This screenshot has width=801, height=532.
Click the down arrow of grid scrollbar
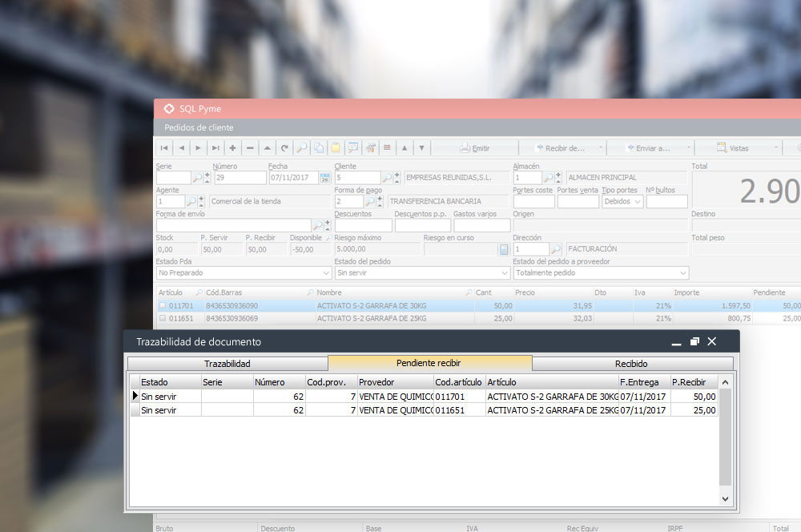click(726, 498)
